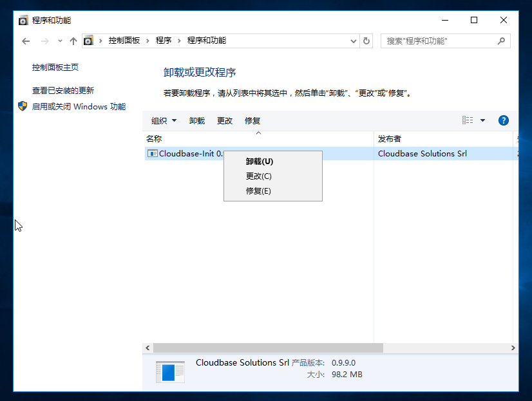Click 程序和功能 in the breadcrumb path
Image resolution: width=532 pixels, height=401 pixels.
(207, 41)
